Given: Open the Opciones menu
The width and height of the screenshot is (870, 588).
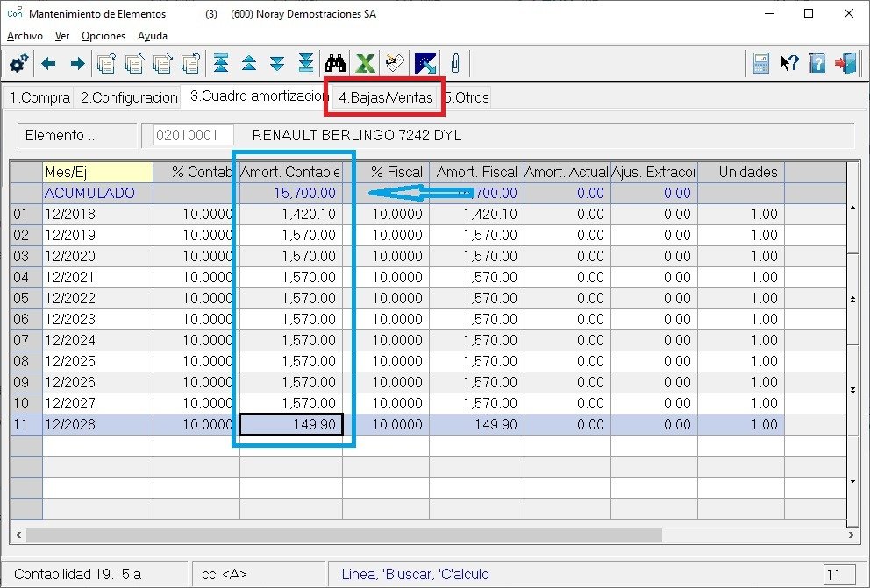Looking at the screenshot, I should pyautogui.click(x=103, y=36).
